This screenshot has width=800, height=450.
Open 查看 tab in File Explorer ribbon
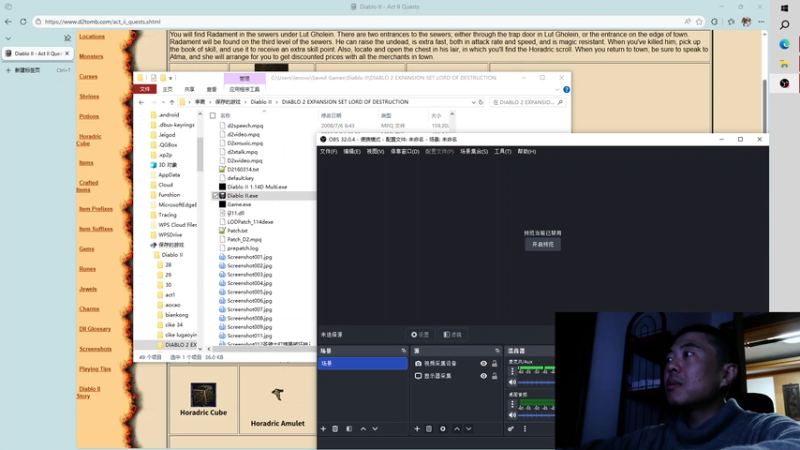click(x=211, y=89)
